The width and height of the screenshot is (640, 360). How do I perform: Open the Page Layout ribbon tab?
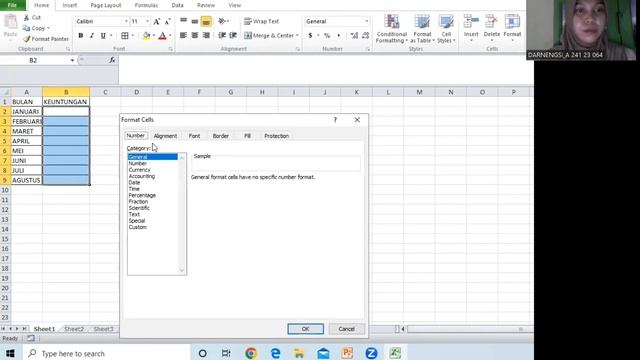[106, 5]
